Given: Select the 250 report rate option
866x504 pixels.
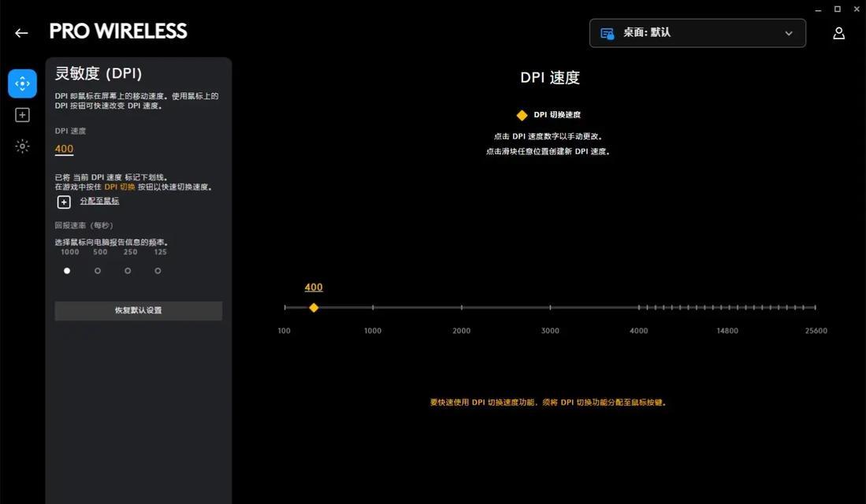Looking at the screenshot, I should point(128,270).
